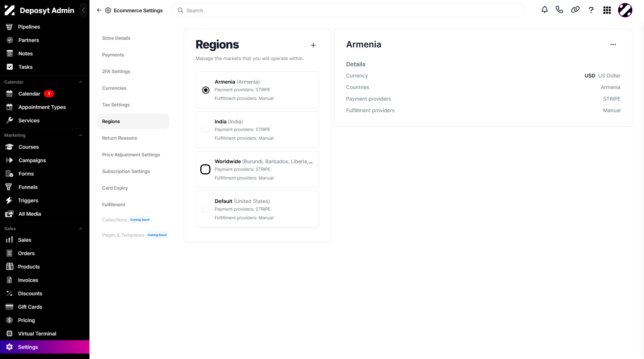This screenshot has height=359, width=644.
Task: Select the India region radio button
Action: click(x=205, y=130)
